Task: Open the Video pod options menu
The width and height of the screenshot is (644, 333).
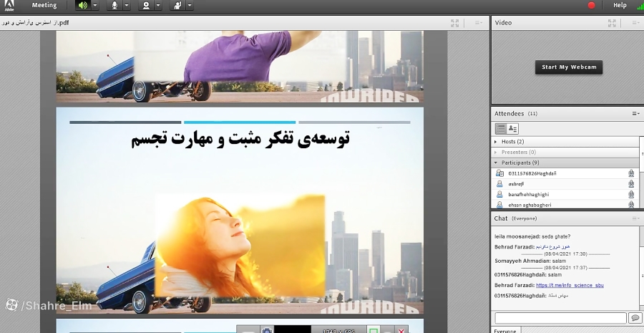Action: (635, 23)
